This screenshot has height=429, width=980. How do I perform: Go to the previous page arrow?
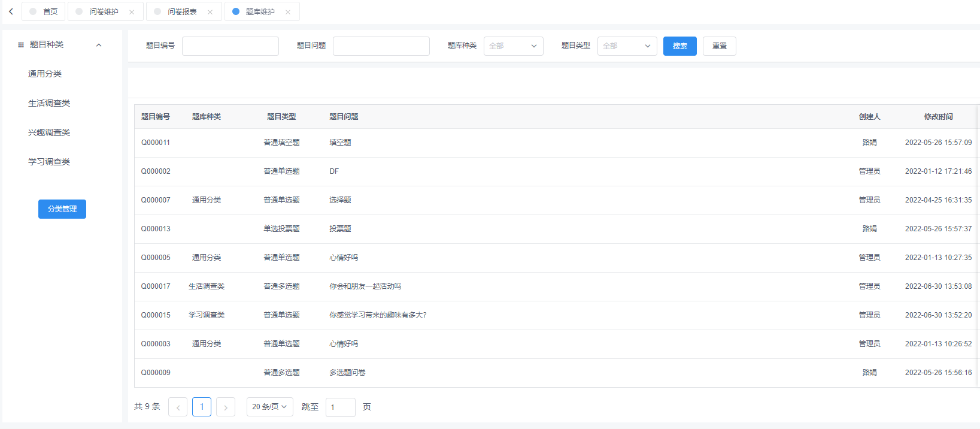click(178, 407)
